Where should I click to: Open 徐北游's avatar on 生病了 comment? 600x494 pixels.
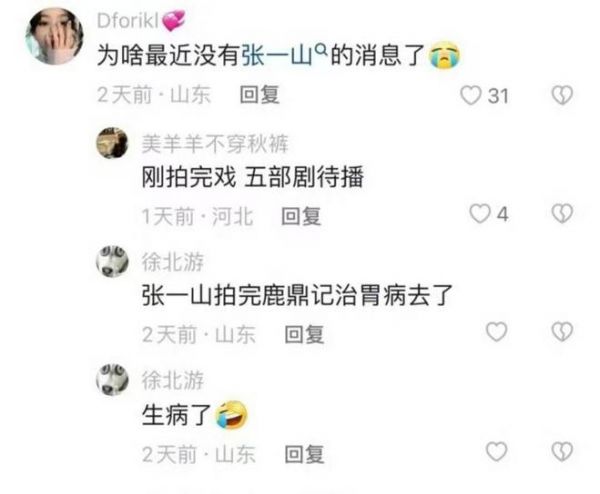pos(112,380)
